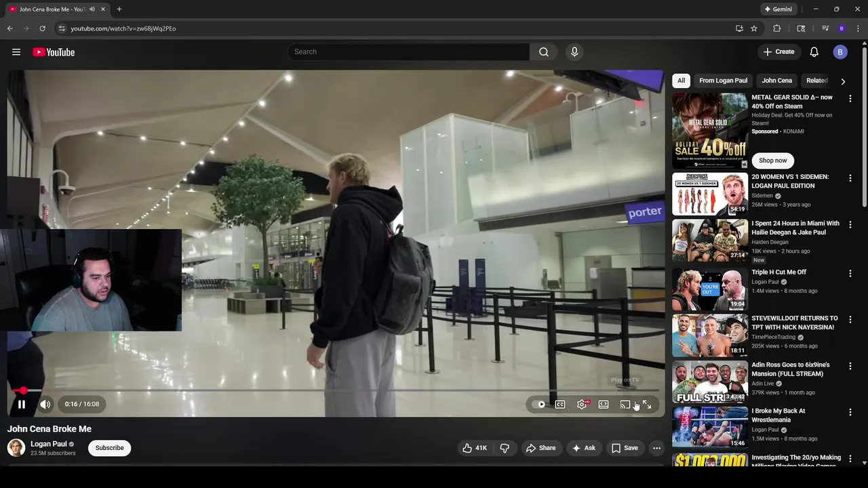Viewport: 868px width, 488px height.
Task: Pause the video
Action: tap(22, 405)
